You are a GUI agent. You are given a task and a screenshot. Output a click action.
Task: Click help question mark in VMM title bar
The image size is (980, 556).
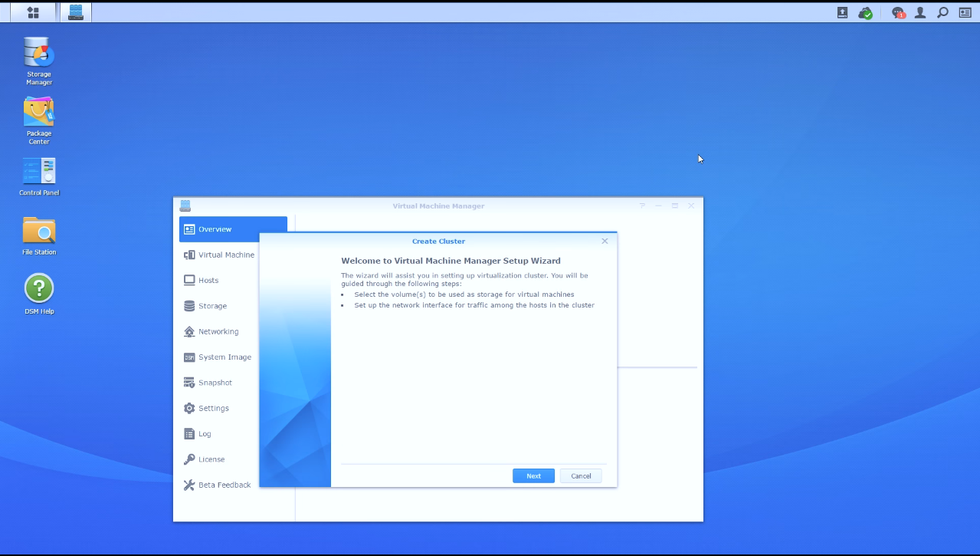click(642, 206)
